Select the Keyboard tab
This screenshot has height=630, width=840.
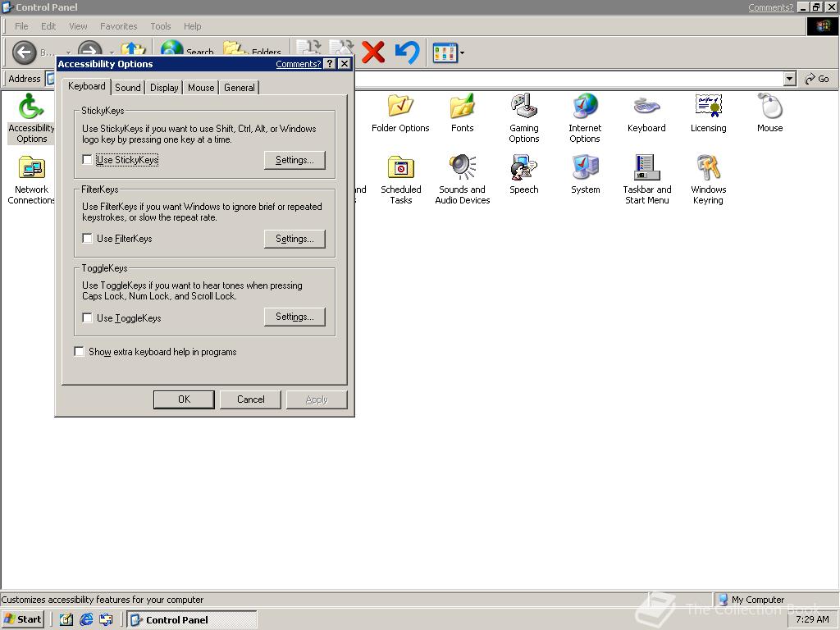[87, 86]
